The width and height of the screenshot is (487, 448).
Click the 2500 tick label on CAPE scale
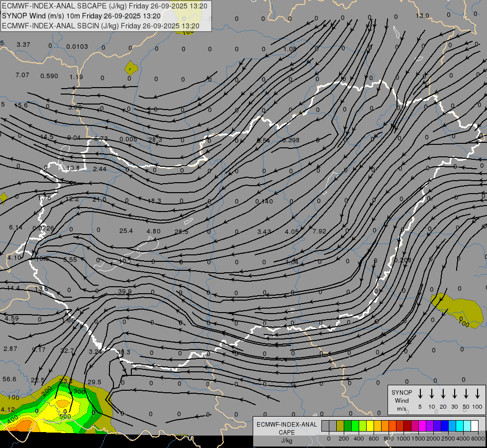coord(448,439)
